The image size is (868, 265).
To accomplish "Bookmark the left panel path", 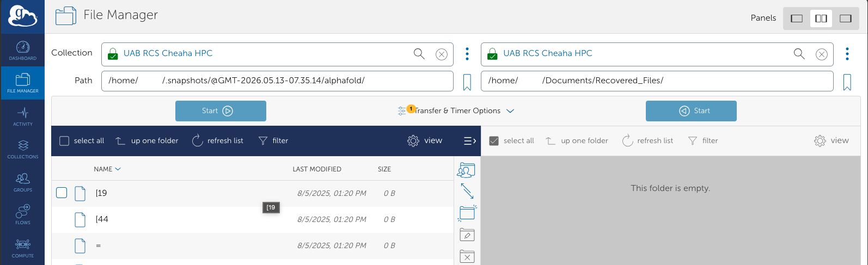I will click(467, 82).
